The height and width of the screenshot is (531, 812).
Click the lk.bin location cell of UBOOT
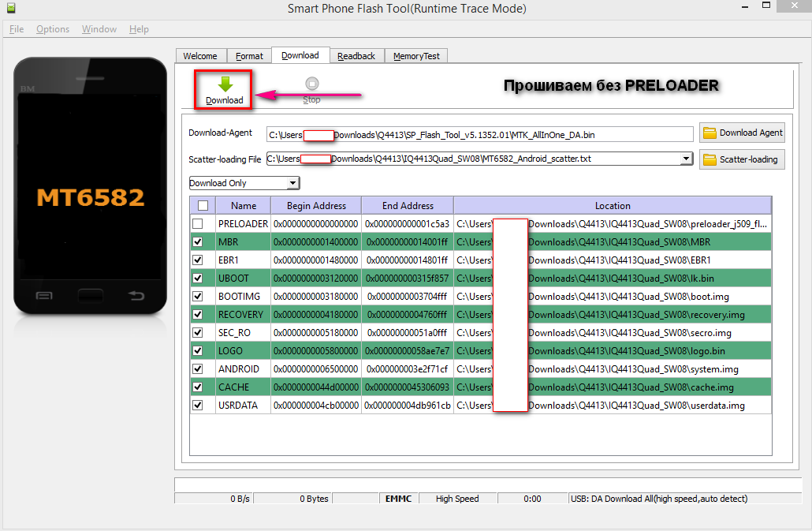pyautogui.click(x=613, y=279)
